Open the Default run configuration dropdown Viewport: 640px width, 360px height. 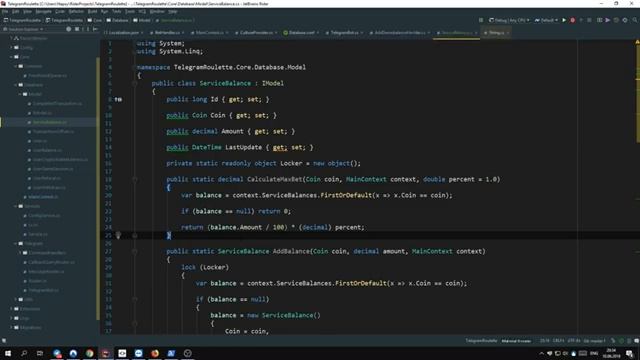click(546, 20)
